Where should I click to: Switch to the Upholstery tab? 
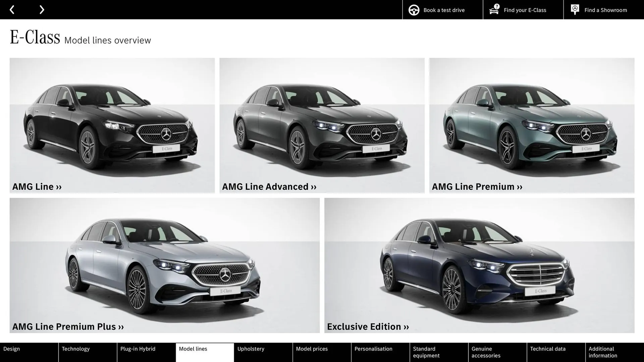[251, 349]
